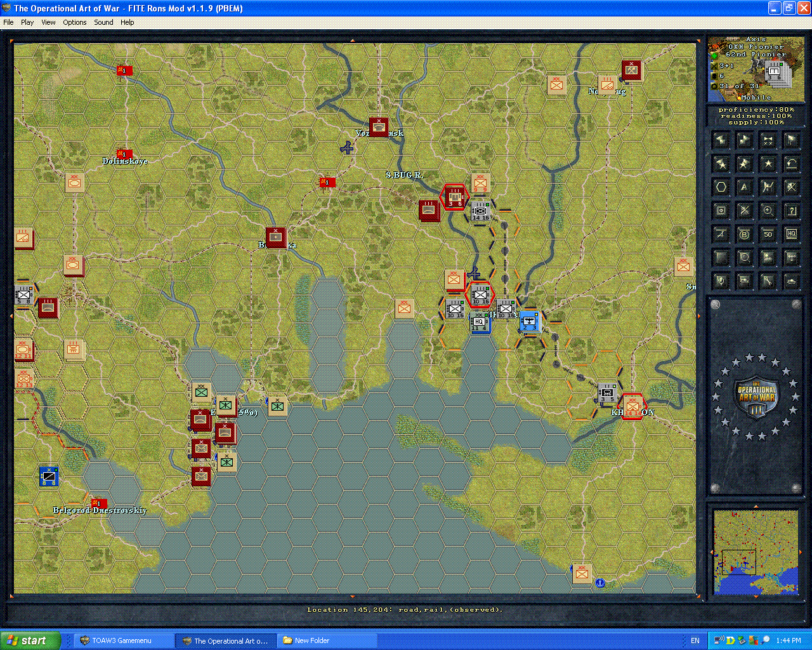The height and width of the screenshot is (650, 812).
Task: Select the red-outlined Soviet unit at Kherson
Action: 632,405
